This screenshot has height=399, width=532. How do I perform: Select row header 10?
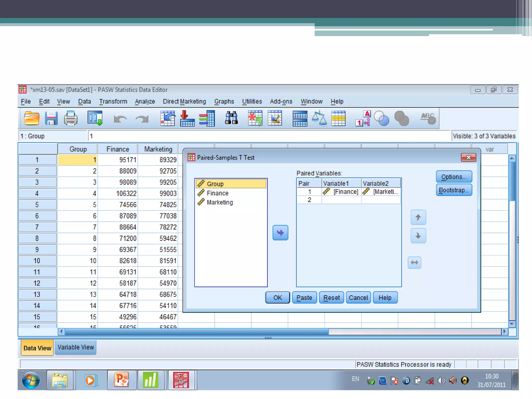[37, 261]
